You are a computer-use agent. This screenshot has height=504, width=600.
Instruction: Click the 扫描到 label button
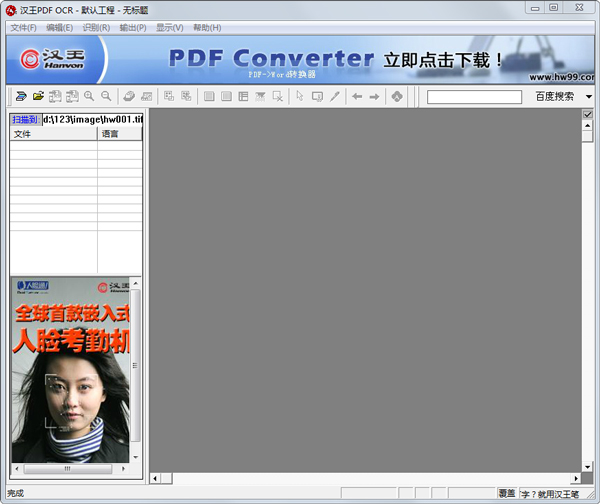(26, 119)
